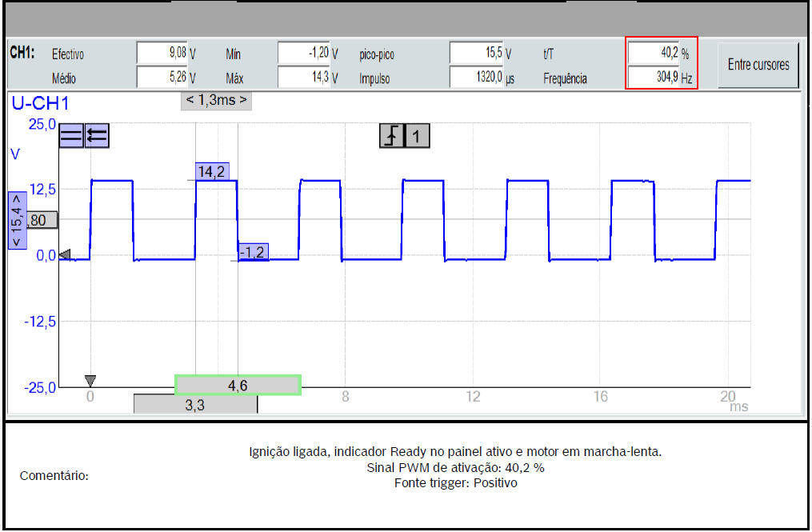812x532 pixels.
Task: Select the rising edge trigger icon
Action: pyautogui.click(x=391, y=137)
